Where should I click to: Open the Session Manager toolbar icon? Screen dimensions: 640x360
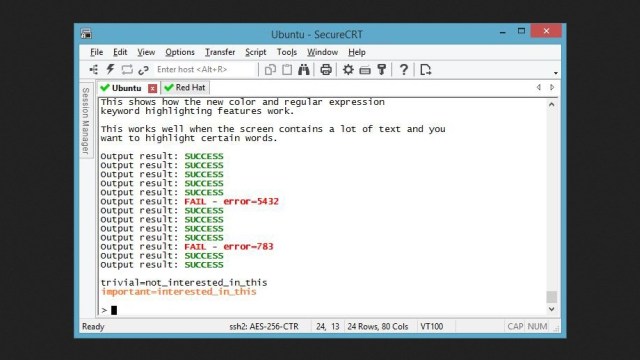(x=94, y=69)
